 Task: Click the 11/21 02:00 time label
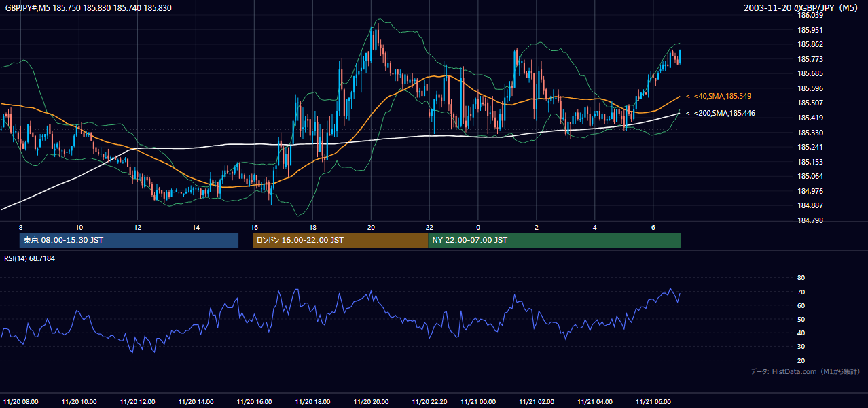[537, 401]
